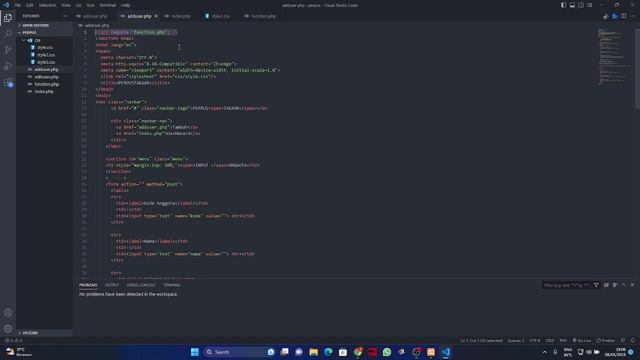Open editor More Actions ellipsis
Image resolution: width=640 pixels, height=360 pixels.
[633, 16]
